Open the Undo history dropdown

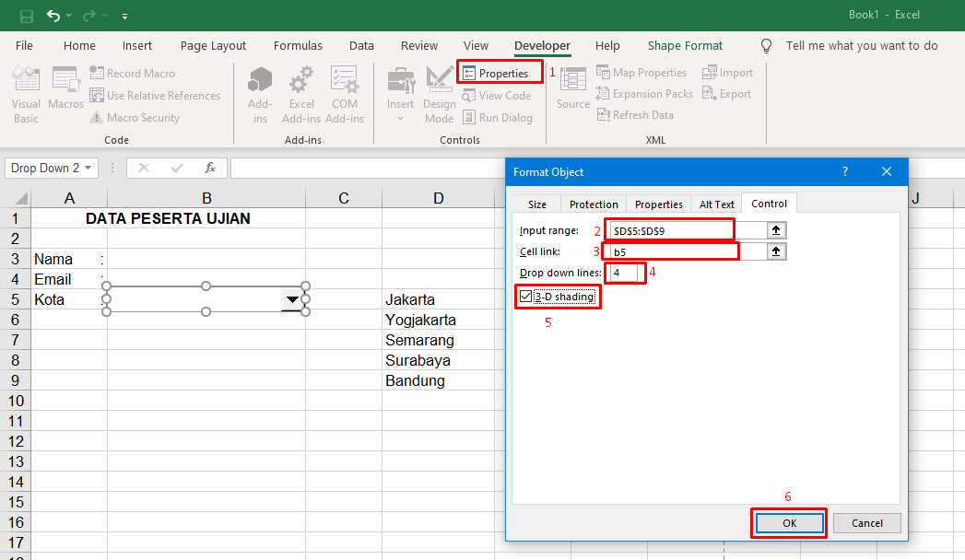pyautogui.click(x=71, y=16)
